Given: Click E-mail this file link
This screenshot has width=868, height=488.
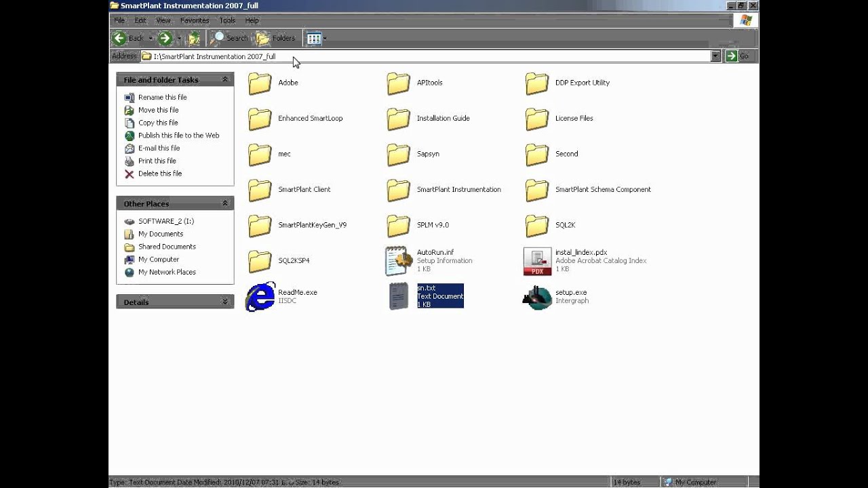Looking at the screenshot, I should coord(159,148).
